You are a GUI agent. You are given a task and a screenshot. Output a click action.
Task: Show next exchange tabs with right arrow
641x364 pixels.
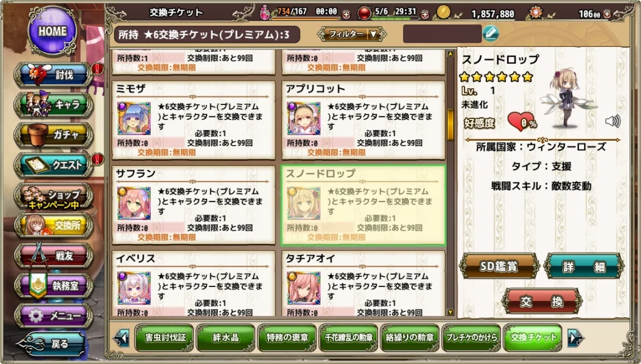pos(576,338)
